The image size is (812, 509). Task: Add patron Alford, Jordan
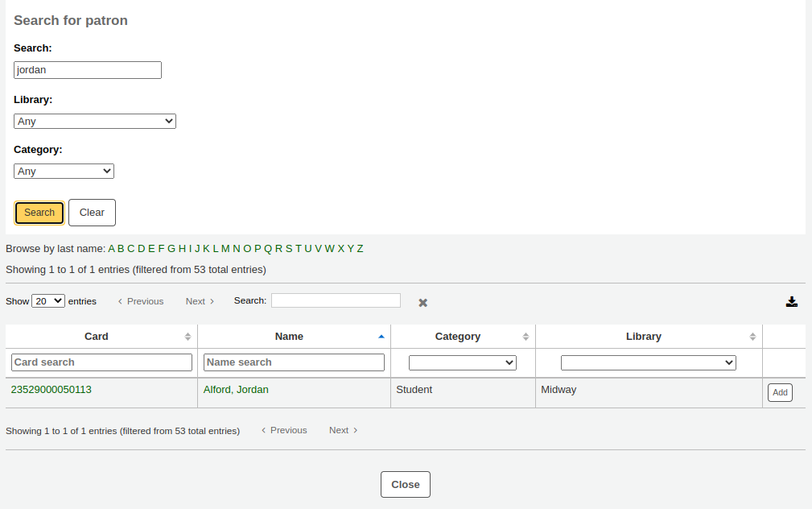click(780, 392)
